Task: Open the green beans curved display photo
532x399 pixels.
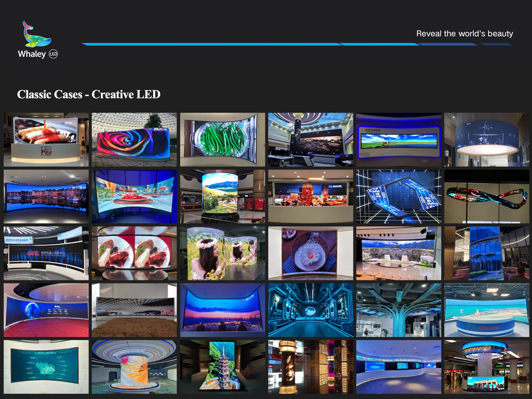Action: coord(223,139)
